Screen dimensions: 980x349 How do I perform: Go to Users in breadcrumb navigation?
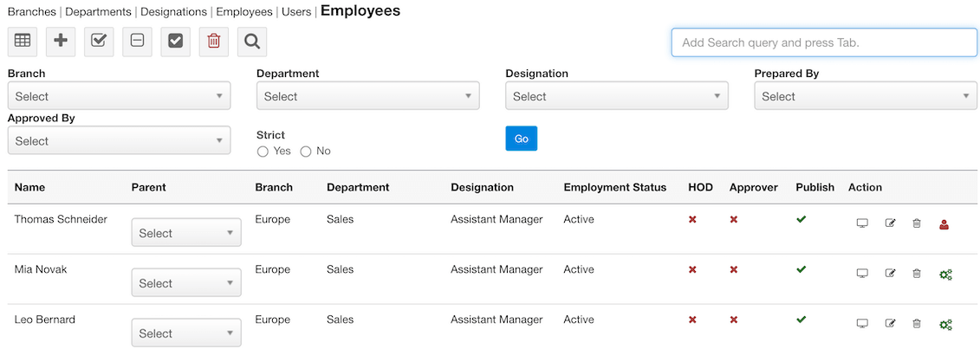tap(296, 12)
